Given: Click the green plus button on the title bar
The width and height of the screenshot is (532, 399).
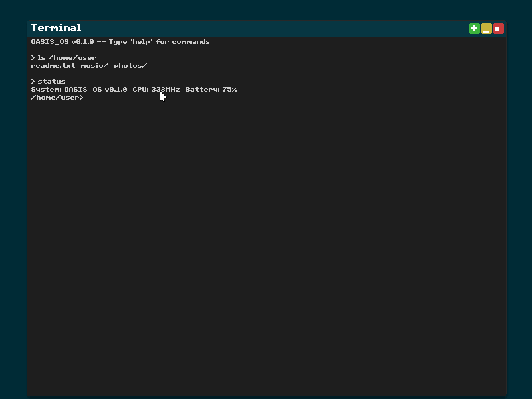Looking at the screenshot, I should (473, 28).
